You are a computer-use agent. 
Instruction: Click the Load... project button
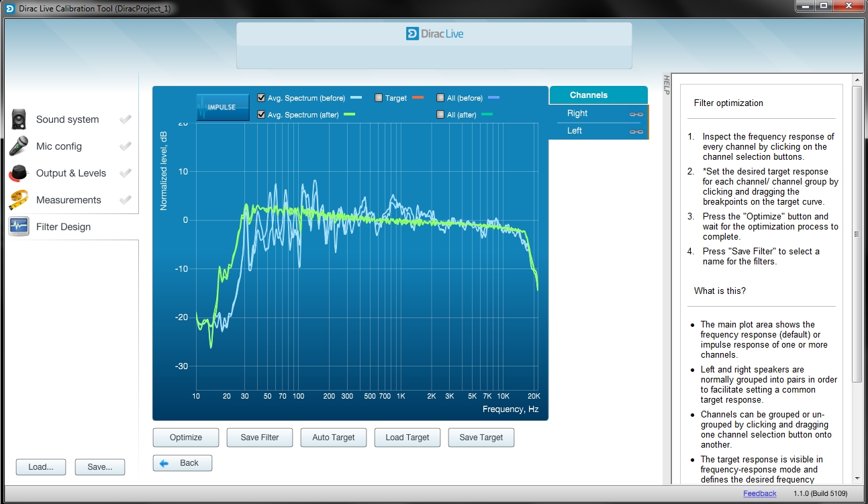41,467
